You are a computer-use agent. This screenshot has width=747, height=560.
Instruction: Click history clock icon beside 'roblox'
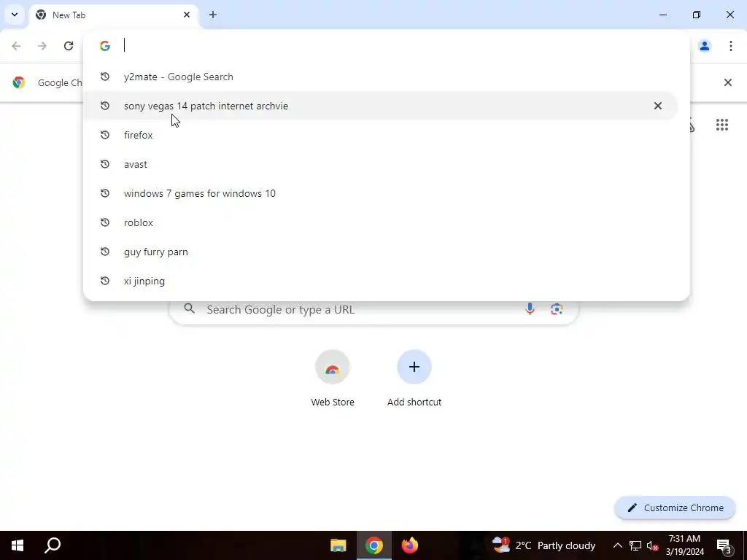(105, 222)
